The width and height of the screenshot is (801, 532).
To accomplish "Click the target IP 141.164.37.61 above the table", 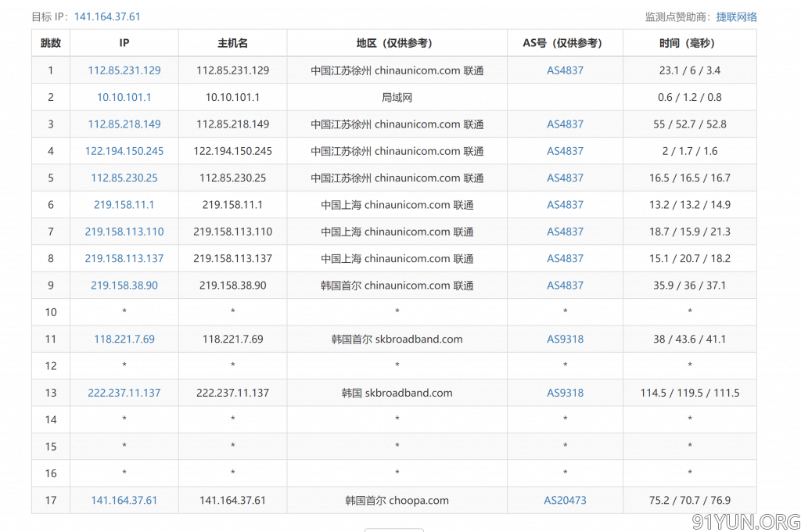I will tap(107, 16).
